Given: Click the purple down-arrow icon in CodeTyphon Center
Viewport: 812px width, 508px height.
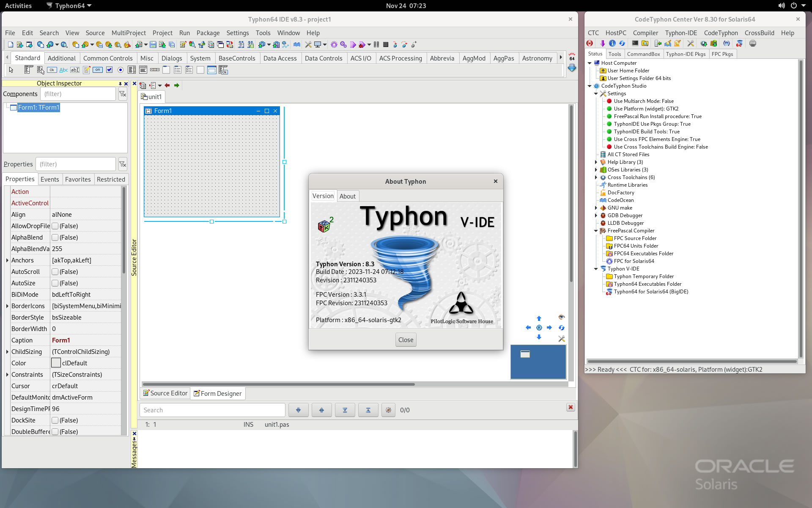Looking at the screenshot, I should 602,43.
